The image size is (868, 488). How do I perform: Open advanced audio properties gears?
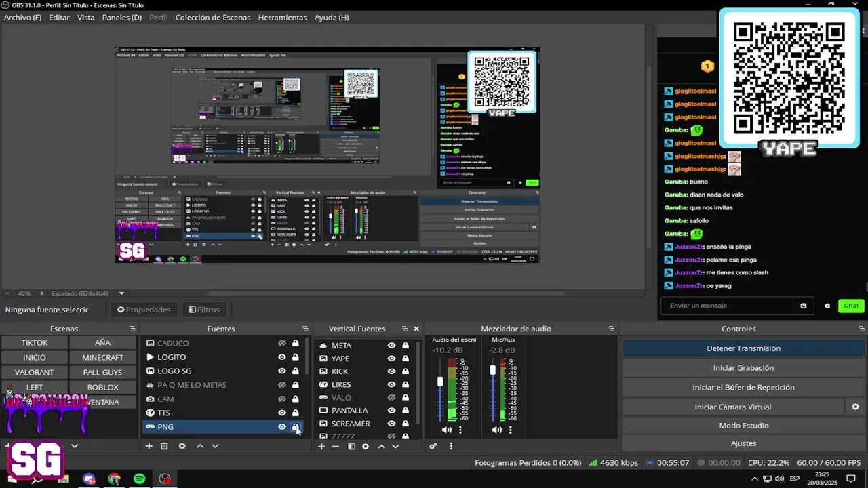[x=433, y=447]
